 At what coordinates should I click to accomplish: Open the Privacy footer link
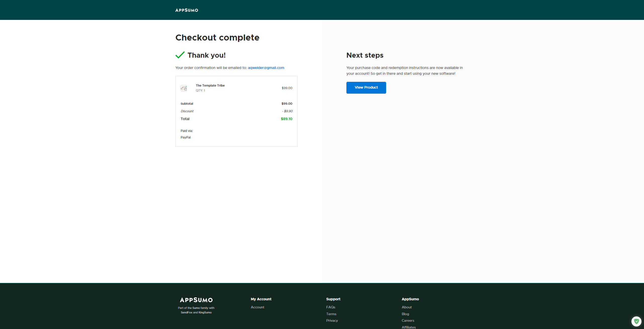tap(332, 320)
